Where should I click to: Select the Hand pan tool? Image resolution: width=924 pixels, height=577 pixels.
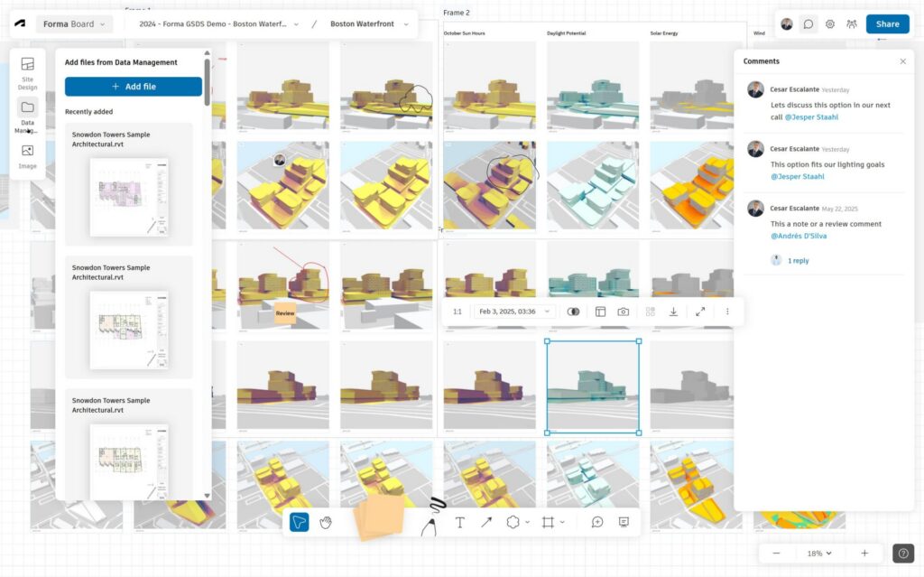click(326, 523)
